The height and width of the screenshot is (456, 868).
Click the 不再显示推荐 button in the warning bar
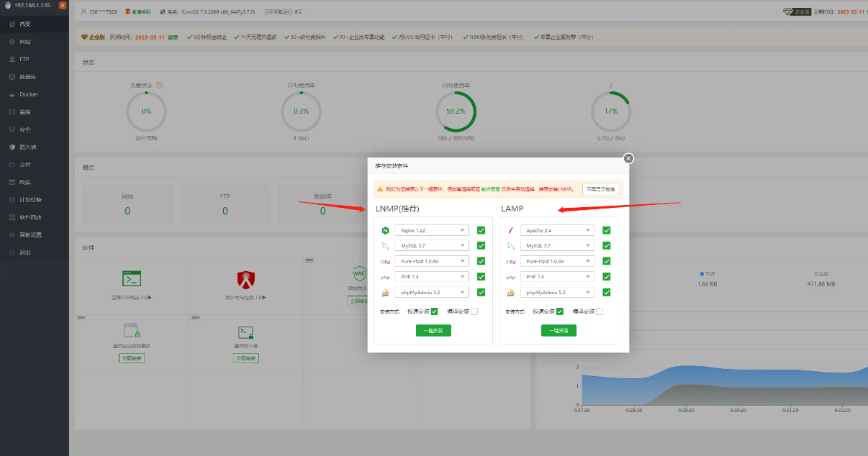(x=600, y=189)
